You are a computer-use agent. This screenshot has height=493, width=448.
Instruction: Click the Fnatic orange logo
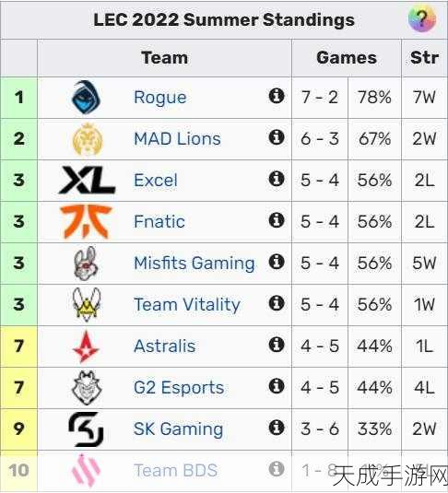click(x=86, y=221)
